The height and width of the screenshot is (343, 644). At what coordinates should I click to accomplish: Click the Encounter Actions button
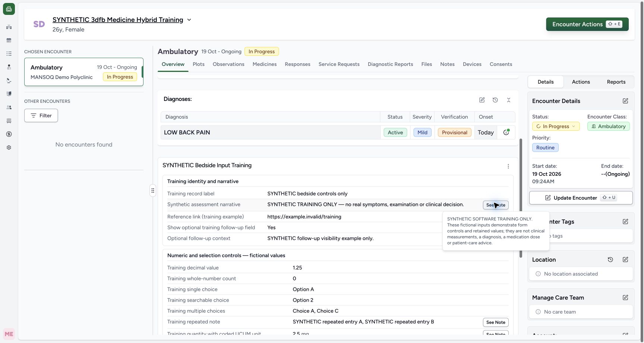tap(587, 24)
